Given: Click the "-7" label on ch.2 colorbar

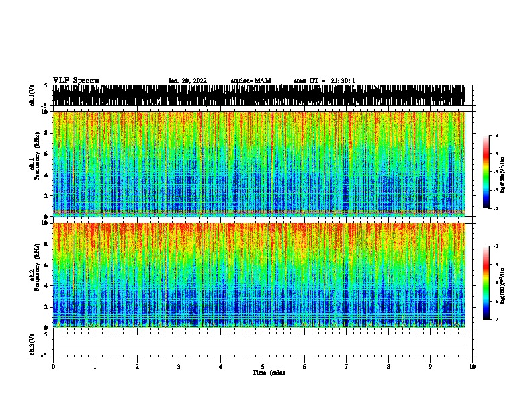Looking at the screenshot, I should click(496, 320).
